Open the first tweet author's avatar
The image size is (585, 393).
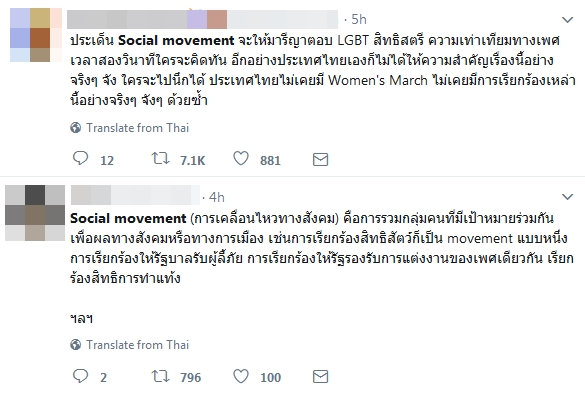[x=36, y=35]
